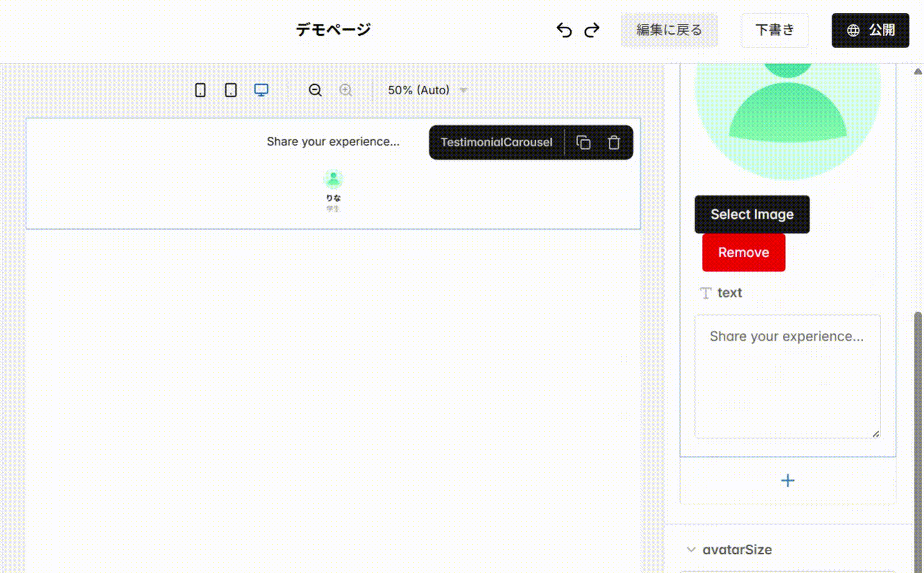Image resolution: width=924 pixels, height=573 pixels.
Task: Delete TestimonialCarousel with the trash icon
Action: click(614, 142)
